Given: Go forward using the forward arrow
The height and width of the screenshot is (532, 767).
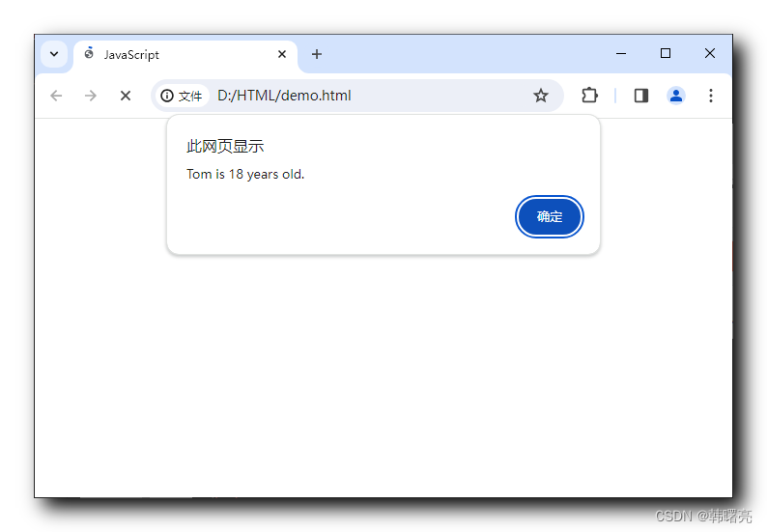Looking at the screenshot, I should click(91, 96).
